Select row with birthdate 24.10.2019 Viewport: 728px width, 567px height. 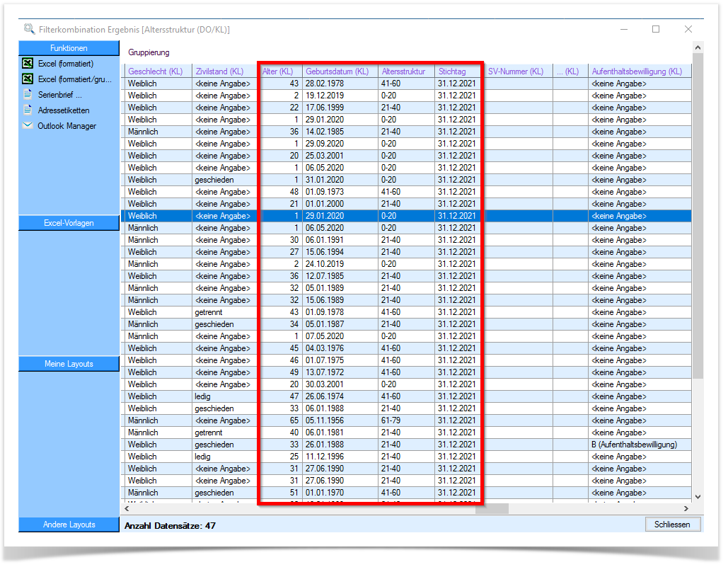pyautogui.click(x=406, y=264)
